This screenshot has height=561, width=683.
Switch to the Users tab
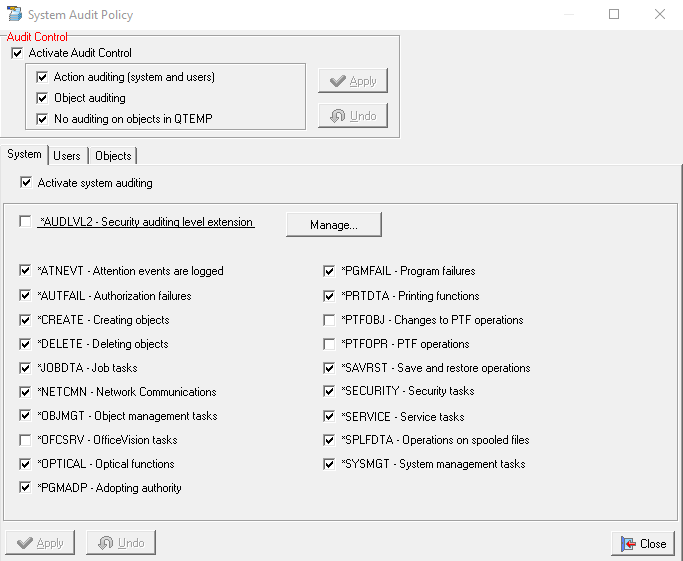(67, 156)
